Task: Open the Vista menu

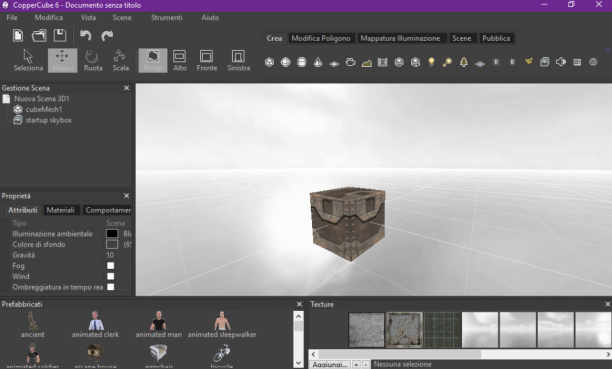Action: pyautogui.click(x=88, y=18)
